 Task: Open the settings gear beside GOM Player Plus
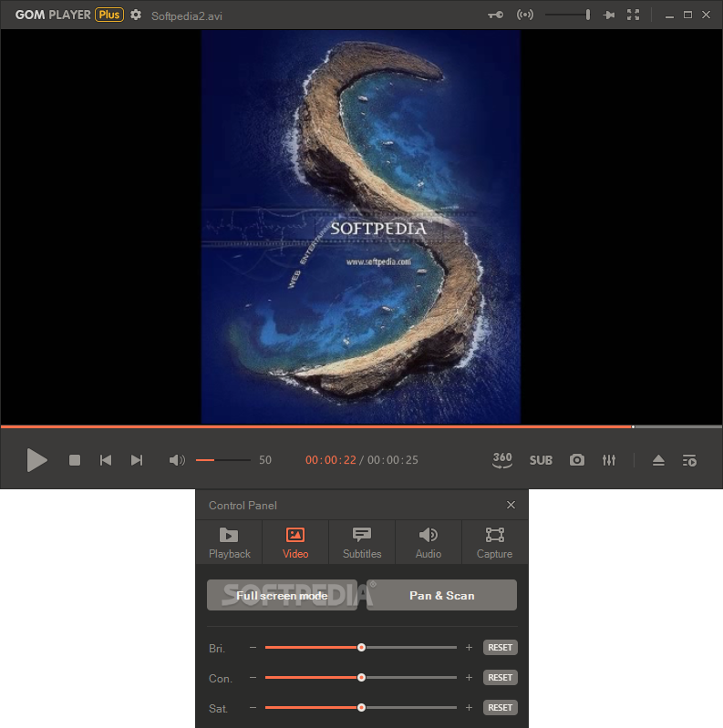click(135, 15)
